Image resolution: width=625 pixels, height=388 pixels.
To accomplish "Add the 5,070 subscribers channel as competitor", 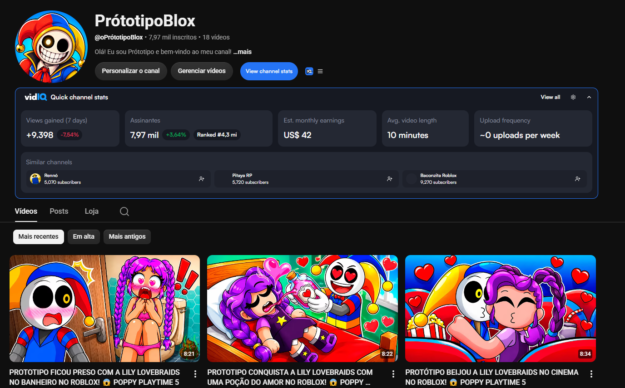I will [x=201, y=179].
